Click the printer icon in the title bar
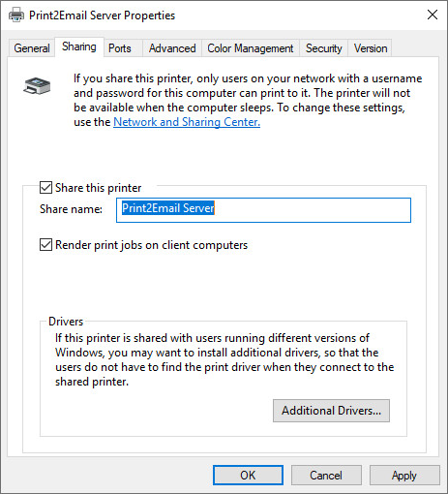 pos(16,15)
